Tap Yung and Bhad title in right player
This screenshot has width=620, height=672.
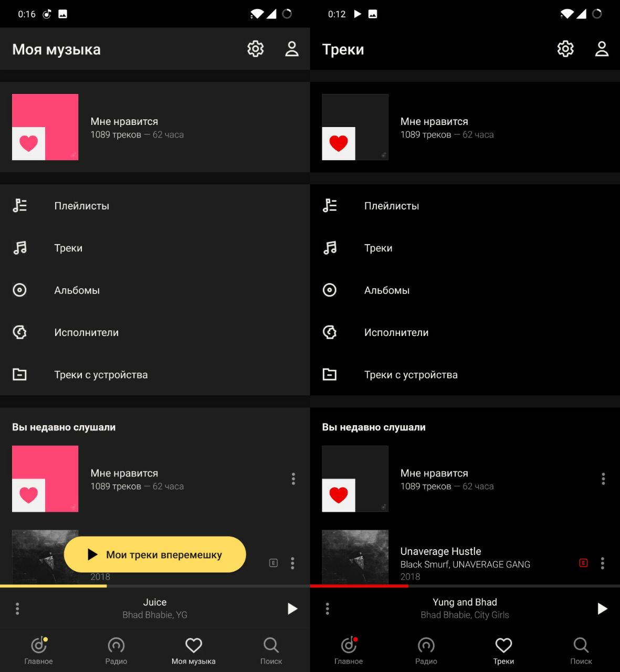click(465, 602)
